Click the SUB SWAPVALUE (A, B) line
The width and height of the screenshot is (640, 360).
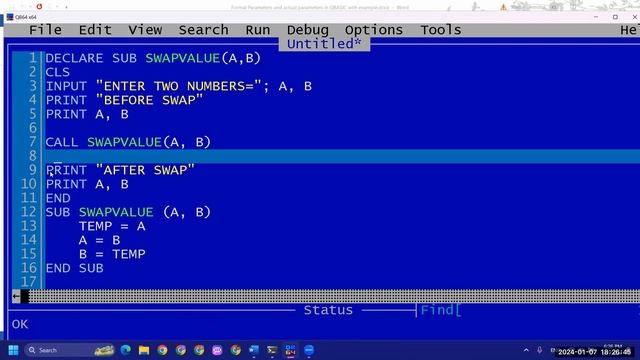point(128,212)
